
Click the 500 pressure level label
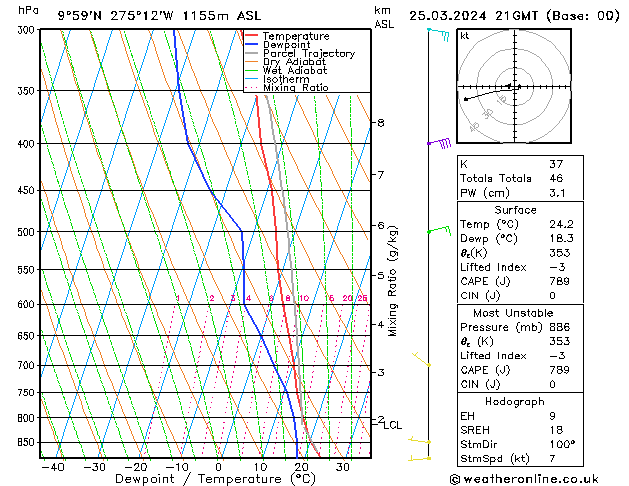(28, 232)
